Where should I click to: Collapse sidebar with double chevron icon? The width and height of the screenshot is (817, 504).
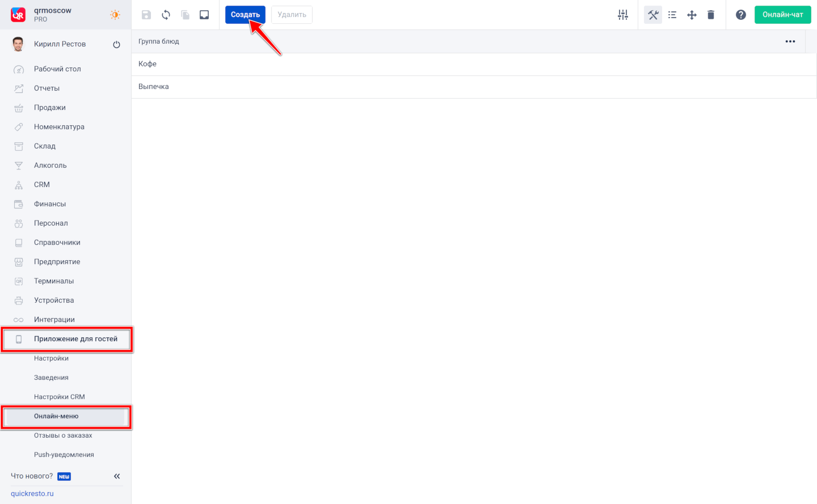(x=117, y=476)
